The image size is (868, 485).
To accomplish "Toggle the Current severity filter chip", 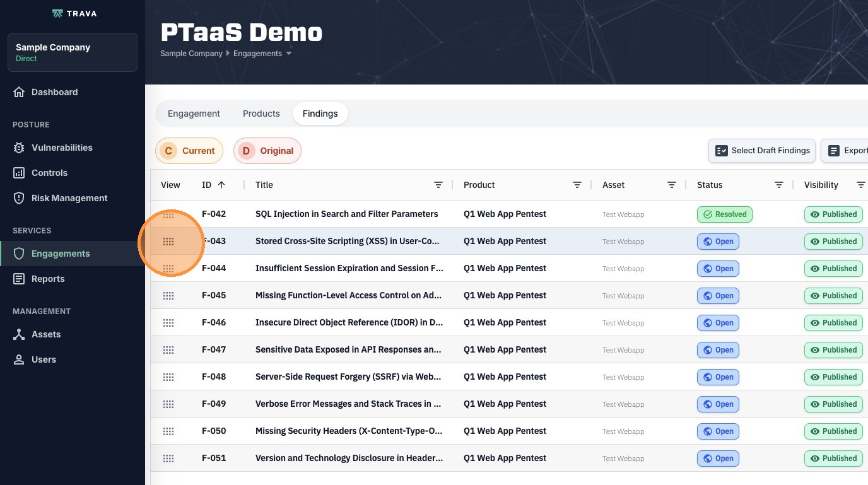I will point(189,151).
